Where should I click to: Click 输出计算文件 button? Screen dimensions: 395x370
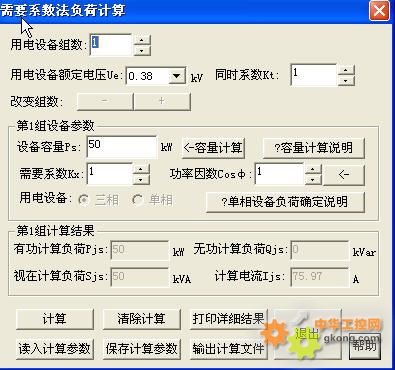pos(229,349)
